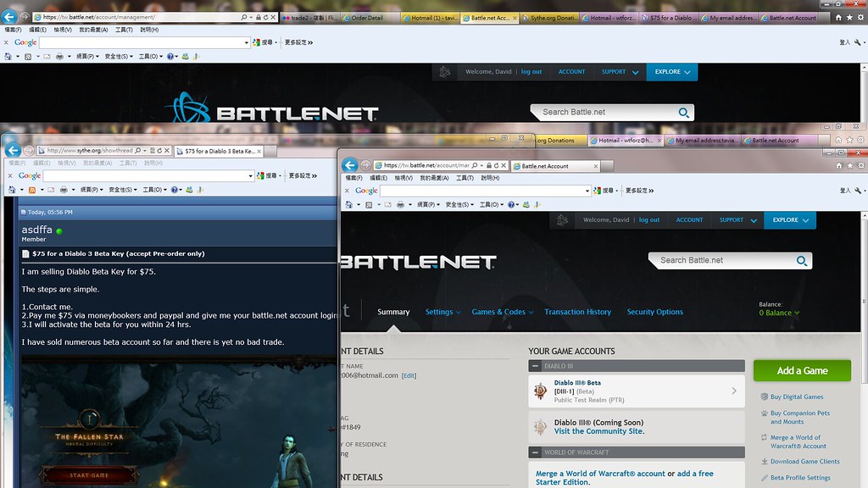Click the green Add a Game button
Screen dimensions: 868x488
coord(802,371)
